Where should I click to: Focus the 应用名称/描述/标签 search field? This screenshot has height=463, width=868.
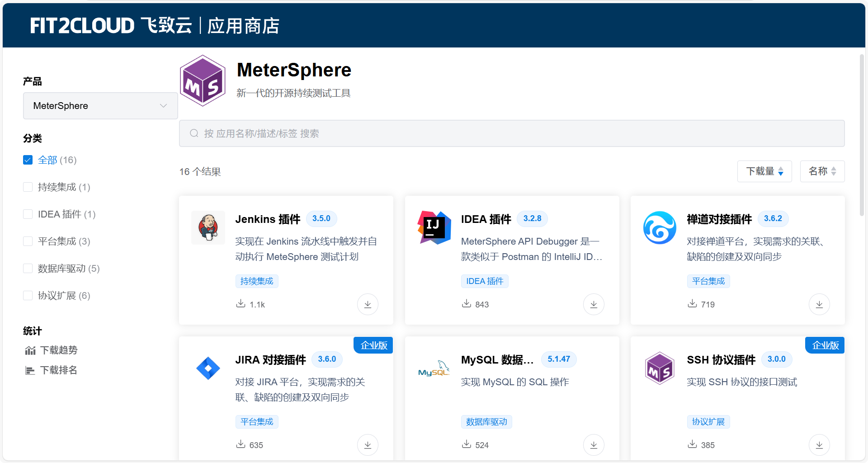click(x=512, y=133)
